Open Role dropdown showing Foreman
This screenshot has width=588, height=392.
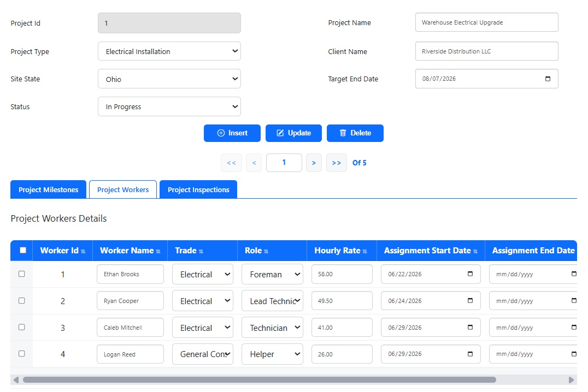pos(272,274)
